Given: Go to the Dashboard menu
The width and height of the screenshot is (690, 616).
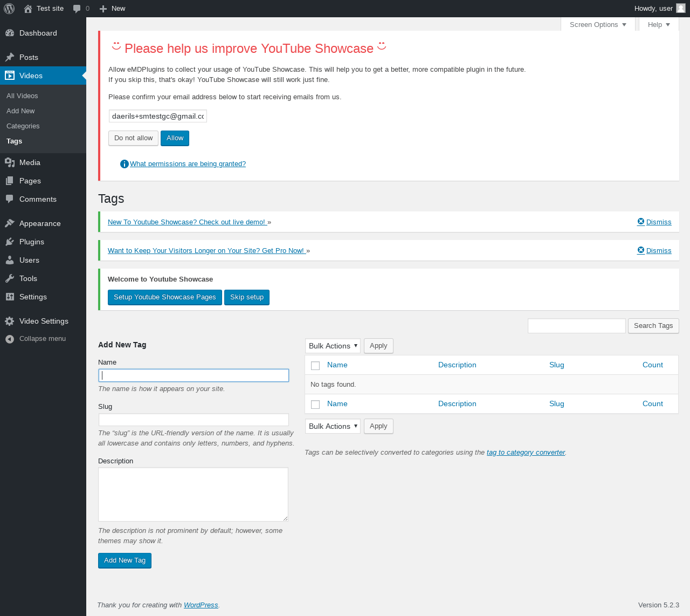Looking at the screenshot, I should [43, 33].
